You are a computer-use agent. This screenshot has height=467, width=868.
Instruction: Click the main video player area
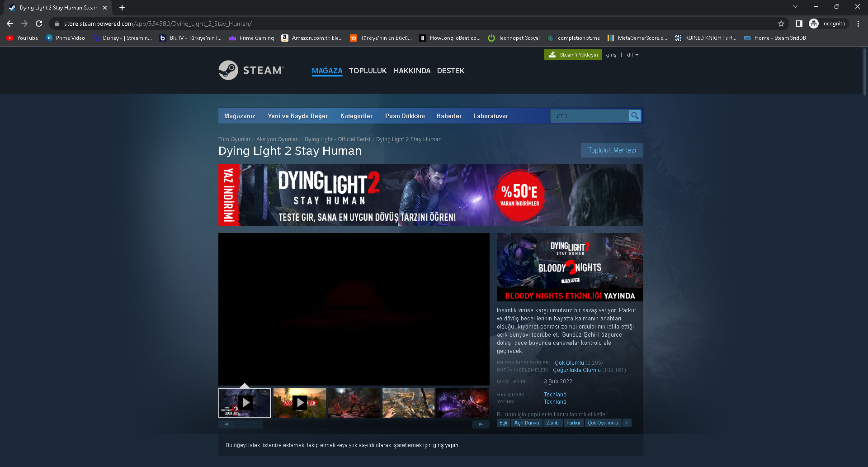tap(354, 309)
